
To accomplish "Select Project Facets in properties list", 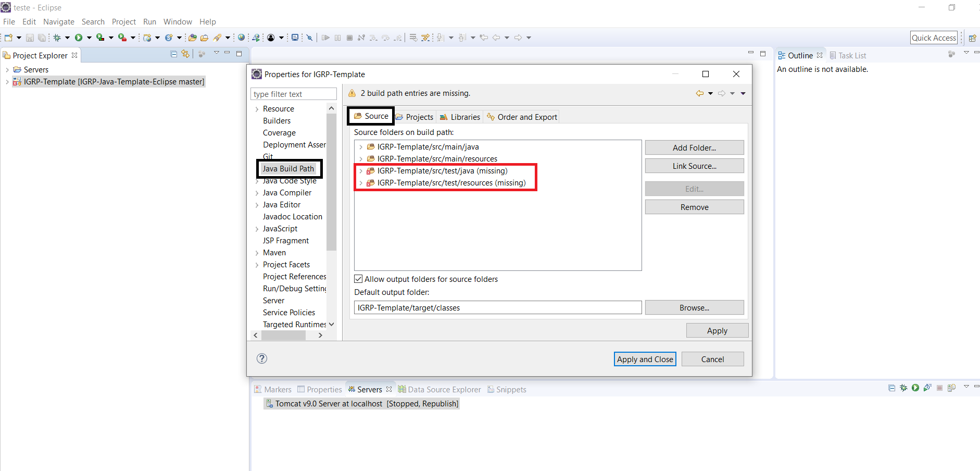I will click(286, 265).
